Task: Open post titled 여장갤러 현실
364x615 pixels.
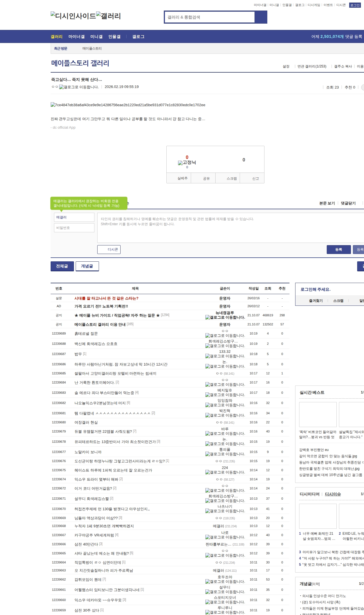Action: [86, 422]
